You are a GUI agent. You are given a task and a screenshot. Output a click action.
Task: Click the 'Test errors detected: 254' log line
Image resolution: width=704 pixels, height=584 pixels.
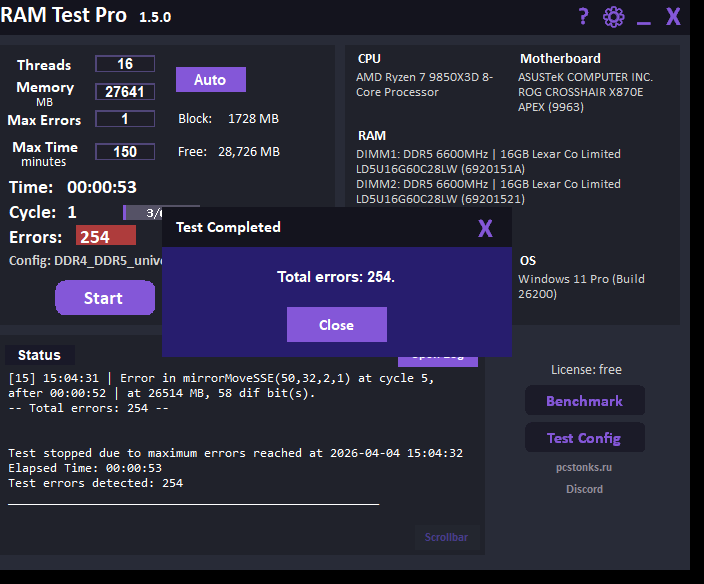96,483
